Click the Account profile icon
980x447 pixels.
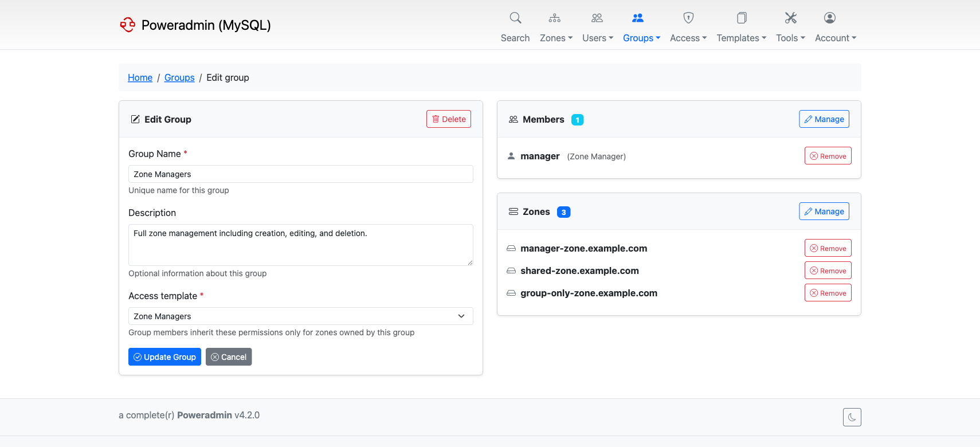[x=829, y=18]
